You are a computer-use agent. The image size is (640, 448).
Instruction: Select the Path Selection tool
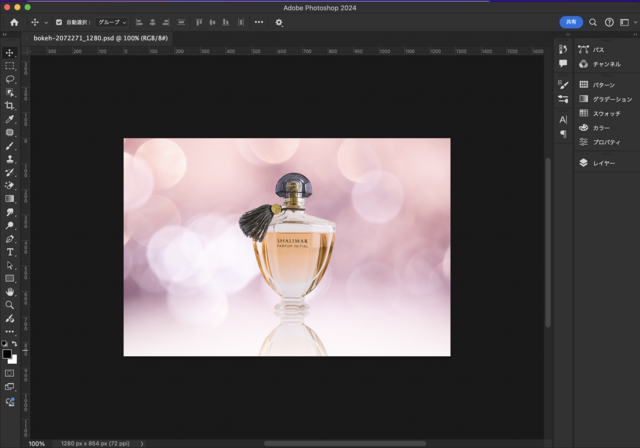[x=10, y=266]
